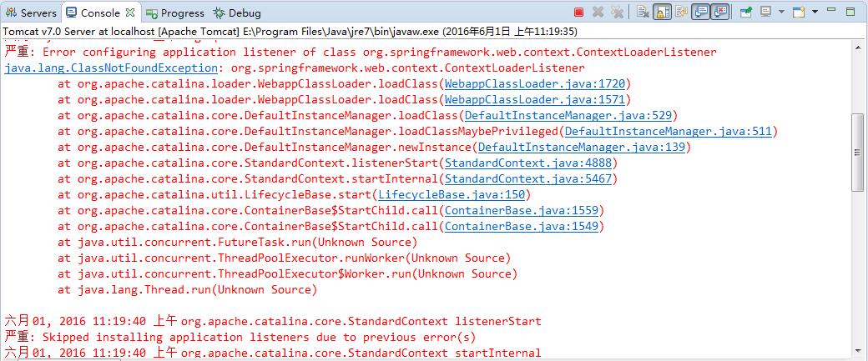Terminate the running Tomcat server with the red Terminate square
Image resolution: width=868 pixels, height=361 pixels.
(x=578, y=13)
